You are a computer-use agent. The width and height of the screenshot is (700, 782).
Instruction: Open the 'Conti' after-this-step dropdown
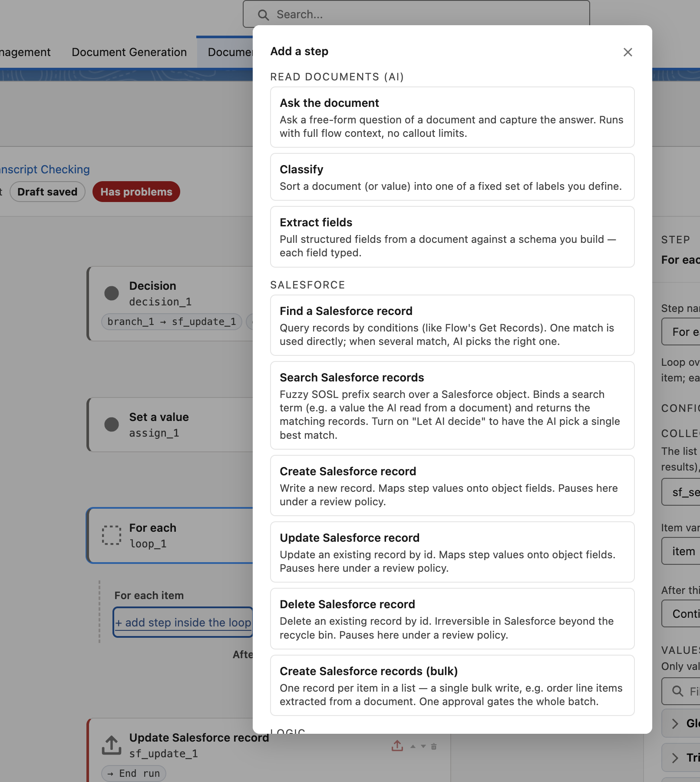pos(681,613)
